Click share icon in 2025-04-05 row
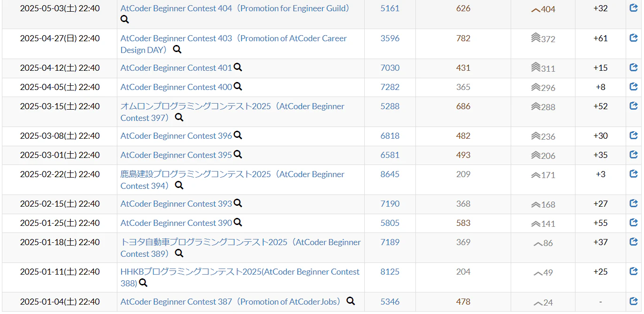 pos(634,87)
